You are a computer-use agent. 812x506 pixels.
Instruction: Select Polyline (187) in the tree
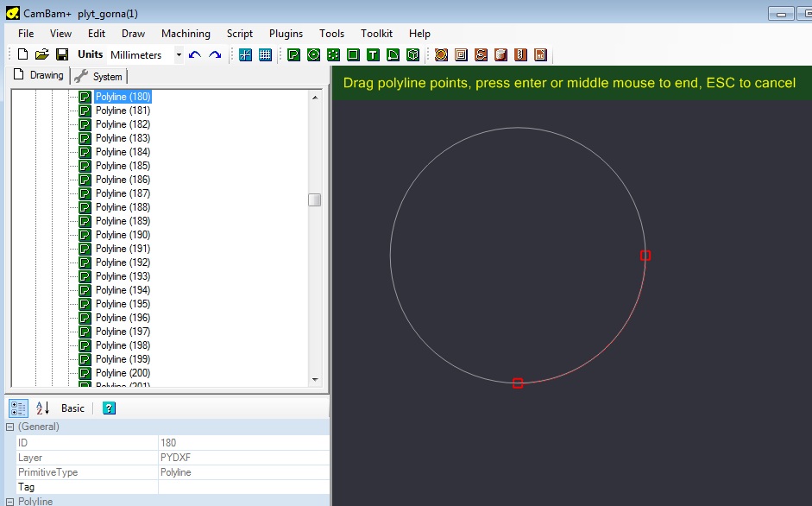(x=123, y=193)
